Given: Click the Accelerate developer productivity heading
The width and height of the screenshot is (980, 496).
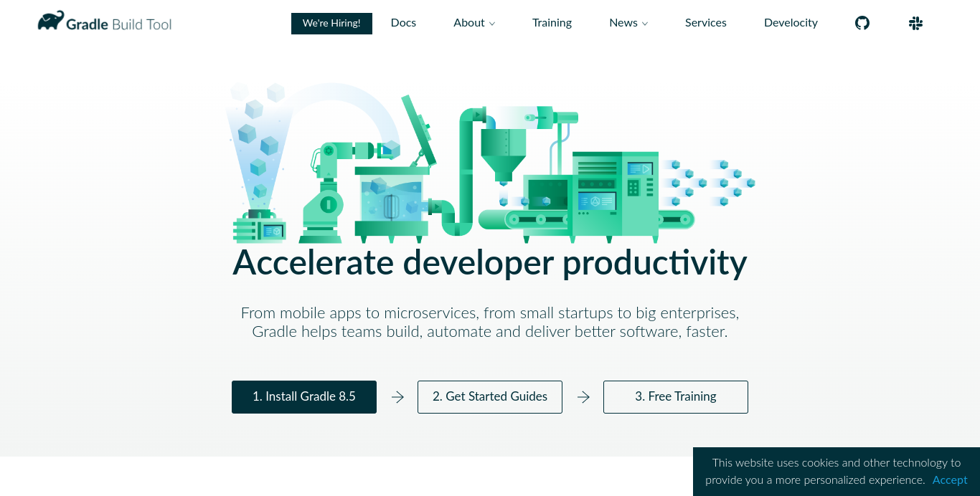Looking at the screenshot, I should click(490, 263).
